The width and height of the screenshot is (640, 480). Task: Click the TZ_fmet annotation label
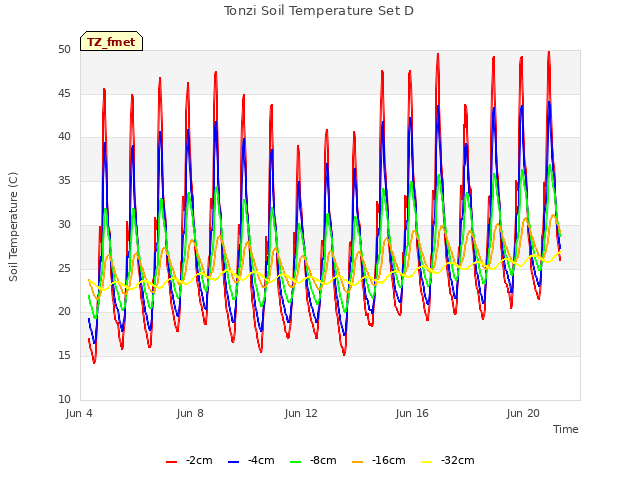click(111, 42)
